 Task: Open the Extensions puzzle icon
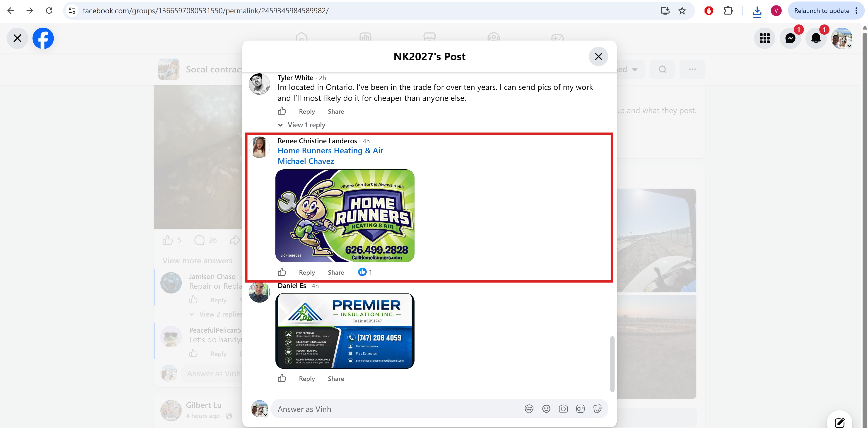point(728,11)
